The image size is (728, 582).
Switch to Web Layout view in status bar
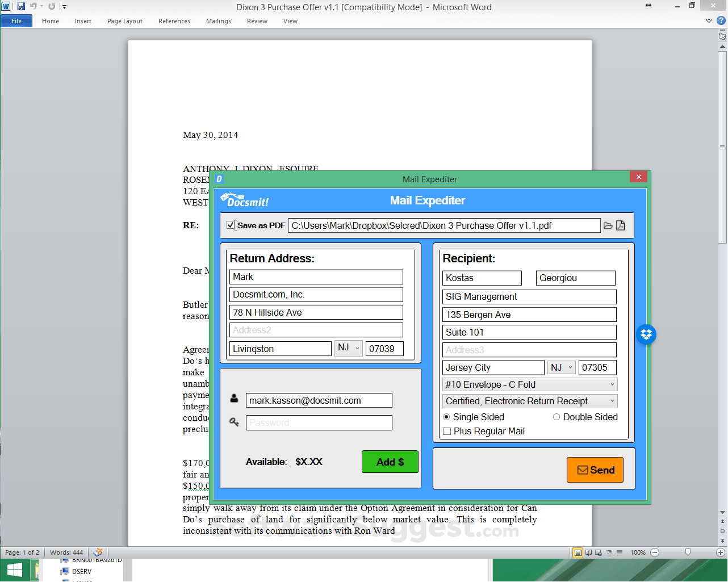coord(598,552)
